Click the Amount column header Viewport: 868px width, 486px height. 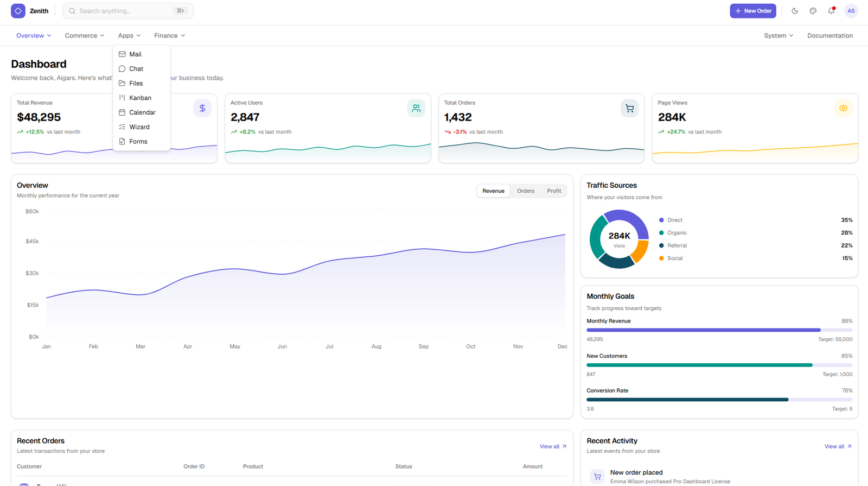point(533,466)
